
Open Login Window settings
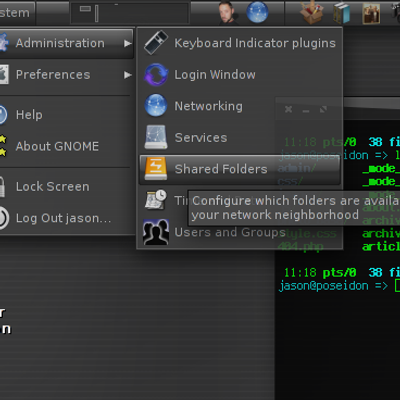pos(239,75)
